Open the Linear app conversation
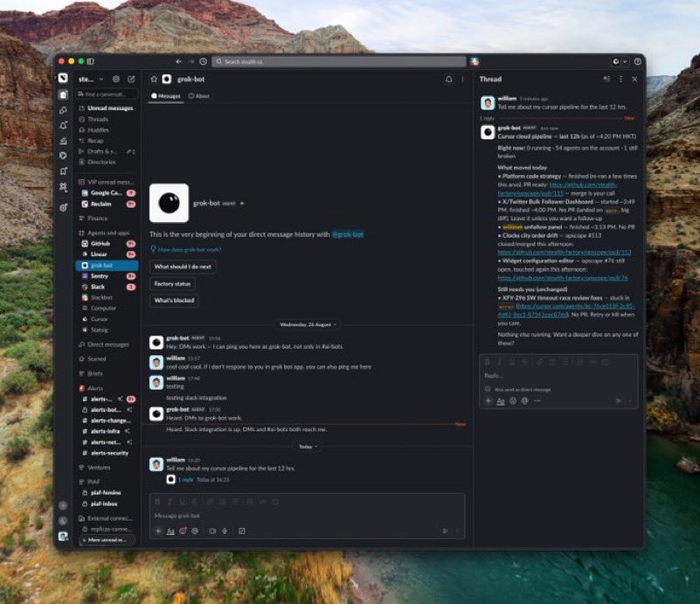 [x=107, y=254]
